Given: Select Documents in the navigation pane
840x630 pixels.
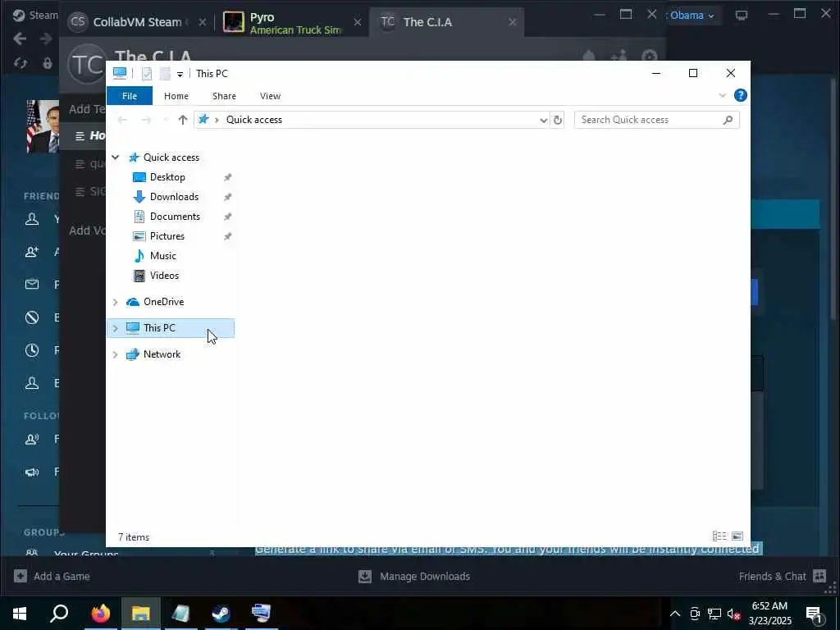Looking at the screenshot, I should [175, 217].
